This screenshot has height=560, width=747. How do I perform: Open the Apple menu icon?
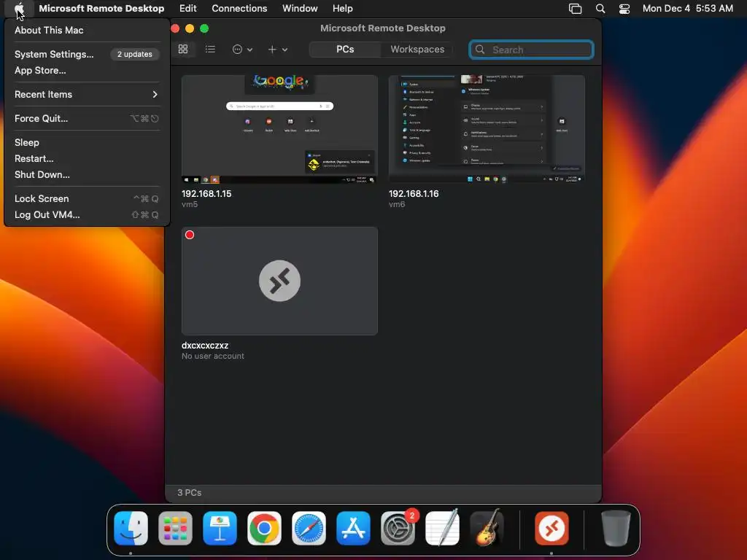(x=19, y=8)
